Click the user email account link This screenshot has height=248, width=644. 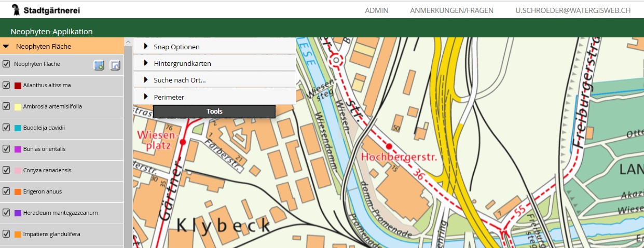[x=573, y=10]
